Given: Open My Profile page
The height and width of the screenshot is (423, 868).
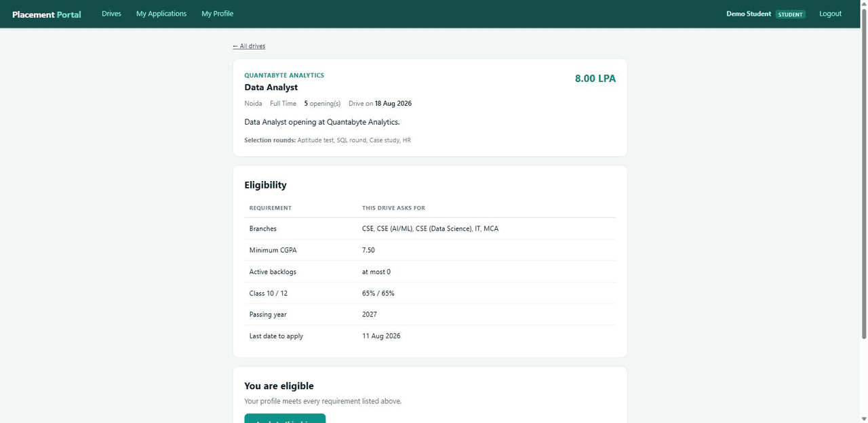Looking at the screenshot, I should tap(217, 14).
